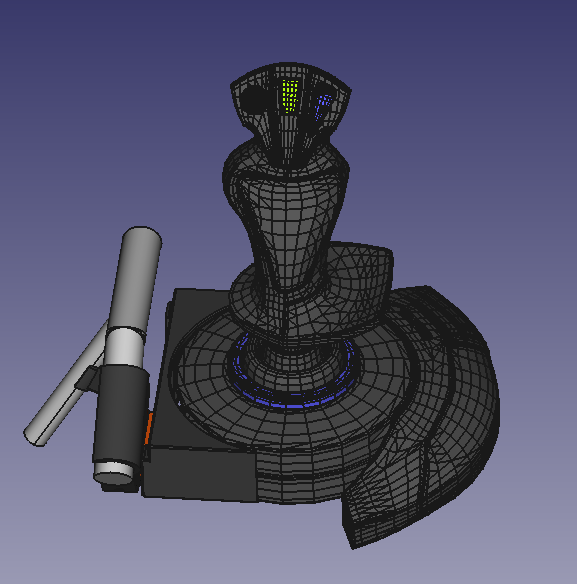
Task: Select the yellow button on joystick head
Action: pyautogui.click(x=290, y=95)
